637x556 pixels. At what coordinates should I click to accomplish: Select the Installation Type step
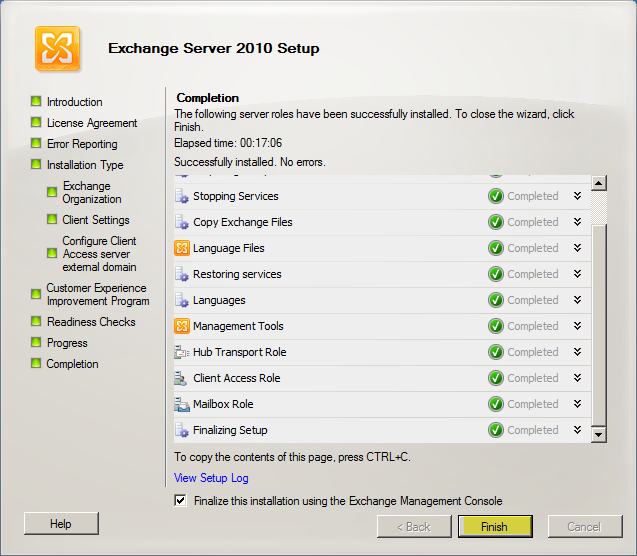85,165
